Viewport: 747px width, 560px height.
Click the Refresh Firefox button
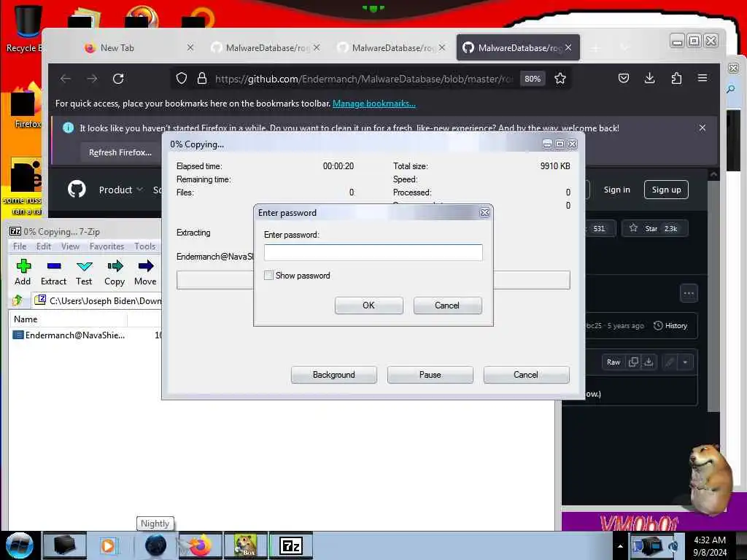[120, 152]
